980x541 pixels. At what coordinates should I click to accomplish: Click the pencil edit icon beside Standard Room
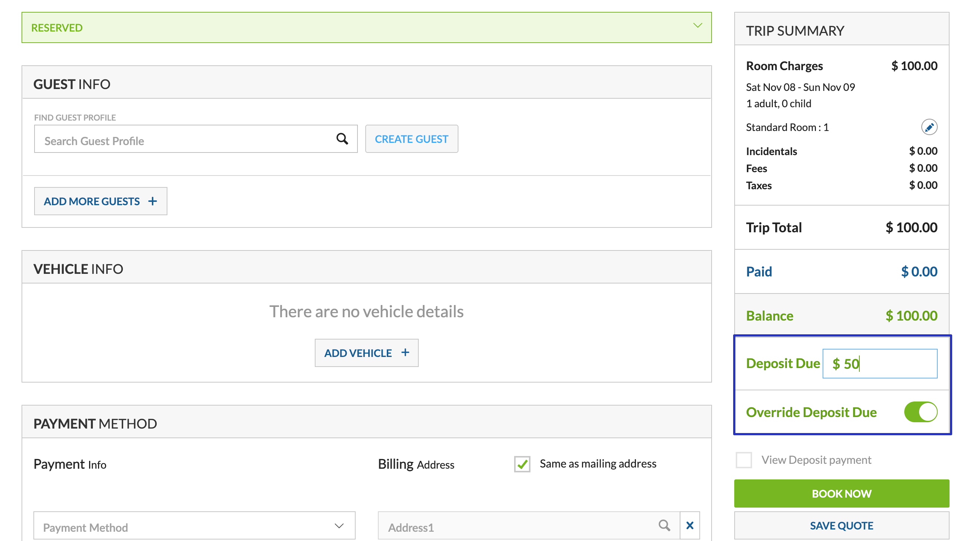click(x=929, y=127)
